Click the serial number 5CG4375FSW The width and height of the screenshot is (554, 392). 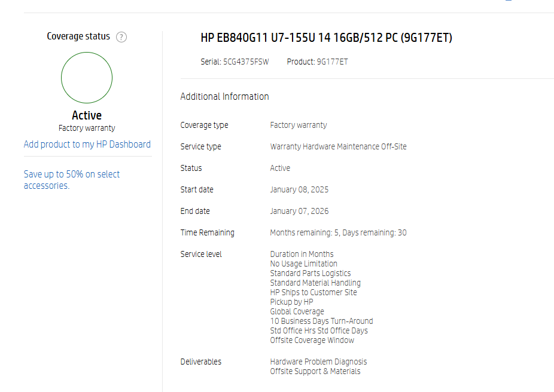pyautogui.click(x=246, y=62)
